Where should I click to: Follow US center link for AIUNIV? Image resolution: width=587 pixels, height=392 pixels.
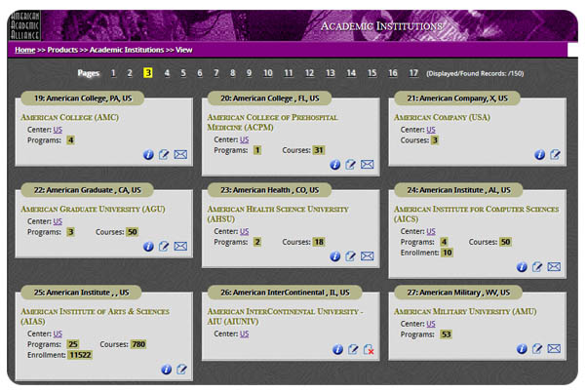244,333
